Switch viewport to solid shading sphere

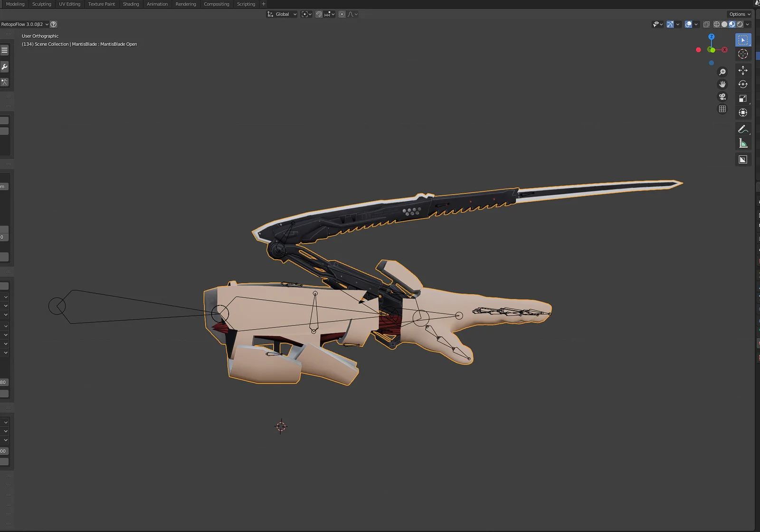pos(724,24)
